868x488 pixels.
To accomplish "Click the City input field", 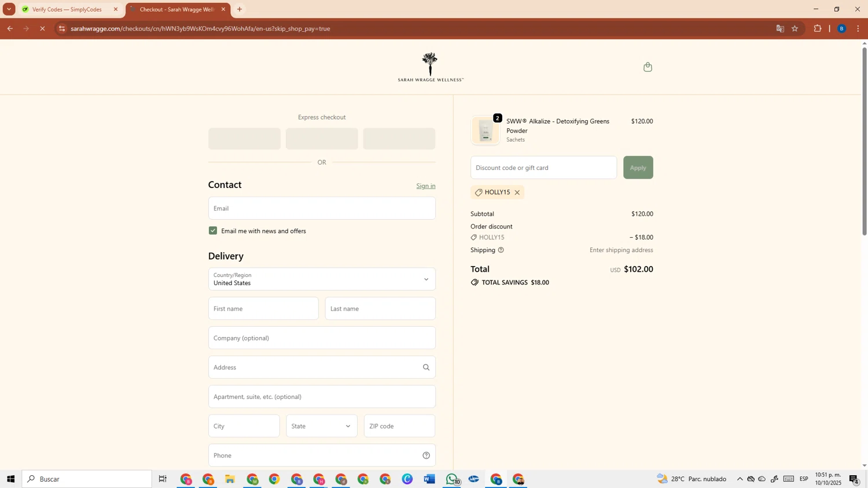I will (244, 426).
